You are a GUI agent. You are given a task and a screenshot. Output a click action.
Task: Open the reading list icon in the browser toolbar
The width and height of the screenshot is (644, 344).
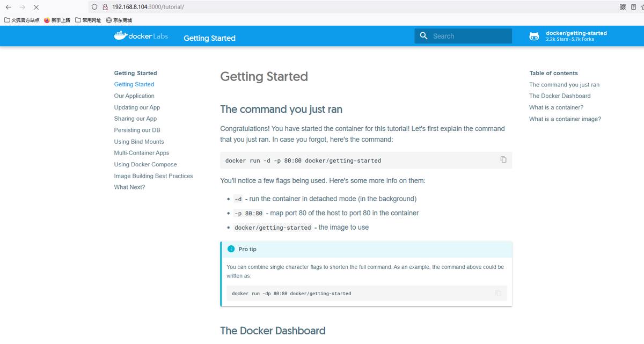tap(634, 6)
